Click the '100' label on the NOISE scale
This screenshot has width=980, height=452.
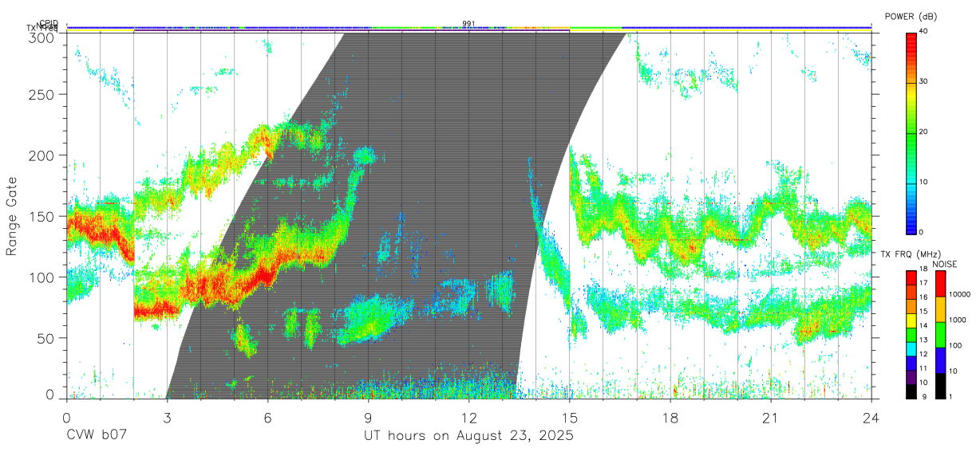tap(956, 346)
